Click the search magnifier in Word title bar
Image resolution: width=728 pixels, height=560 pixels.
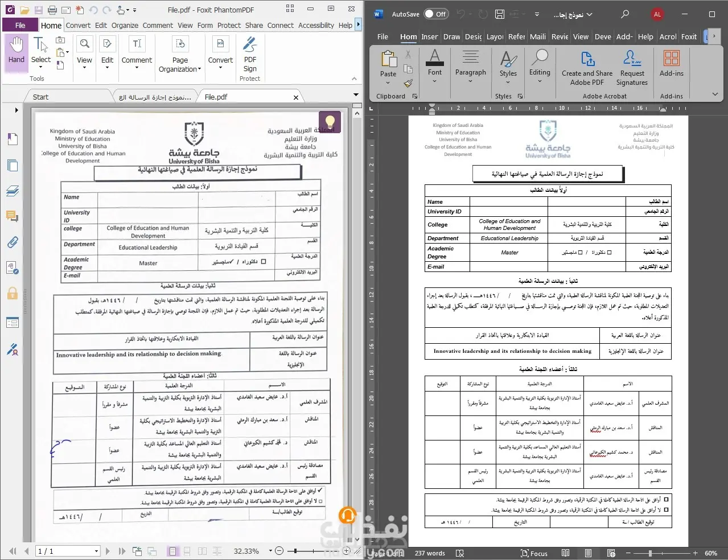click(x=625, y=14)
